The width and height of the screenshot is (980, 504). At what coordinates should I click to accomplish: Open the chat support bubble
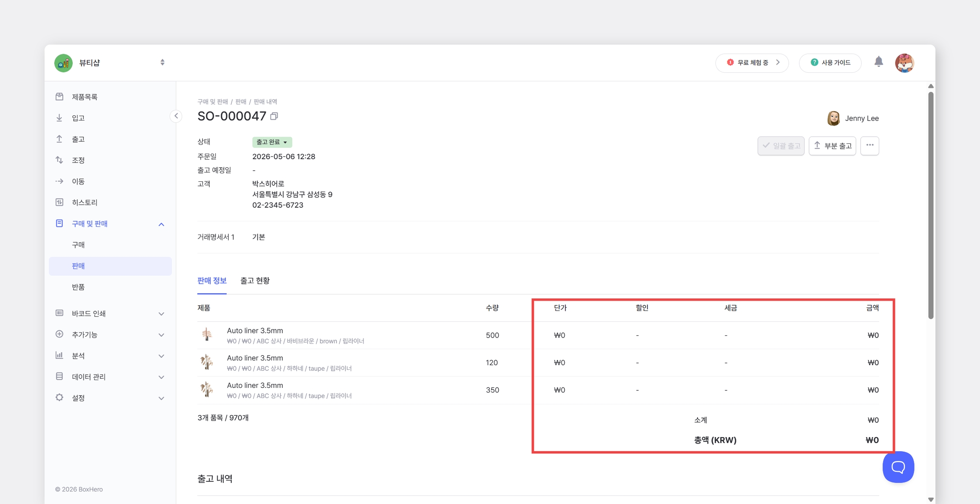point(898,467)
